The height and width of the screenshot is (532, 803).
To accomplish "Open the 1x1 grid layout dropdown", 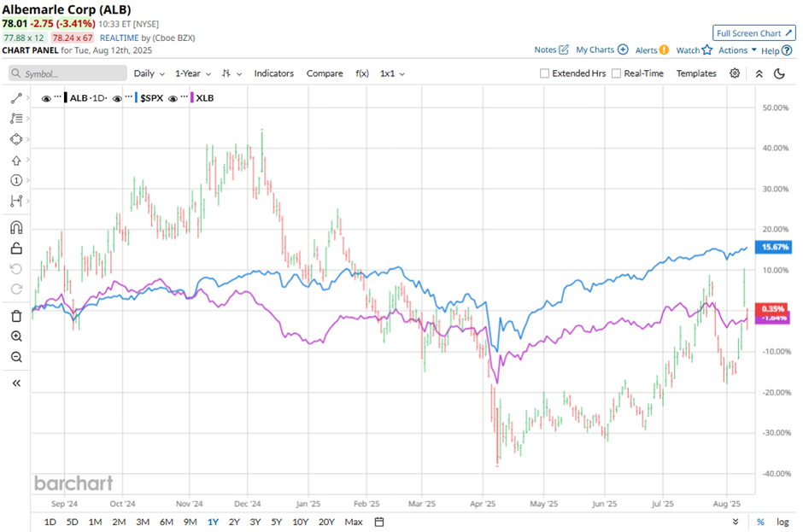I will (x=392, y=73).
